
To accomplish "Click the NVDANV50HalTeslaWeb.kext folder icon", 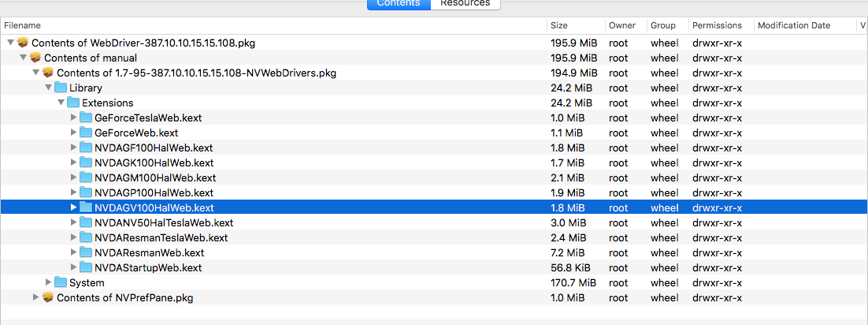I will 86,222.
